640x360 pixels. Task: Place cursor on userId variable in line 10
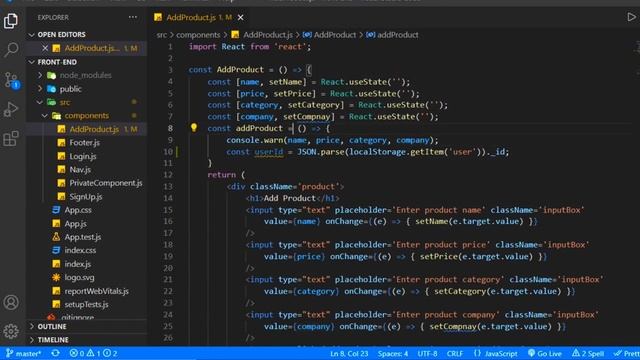point(269,152)
